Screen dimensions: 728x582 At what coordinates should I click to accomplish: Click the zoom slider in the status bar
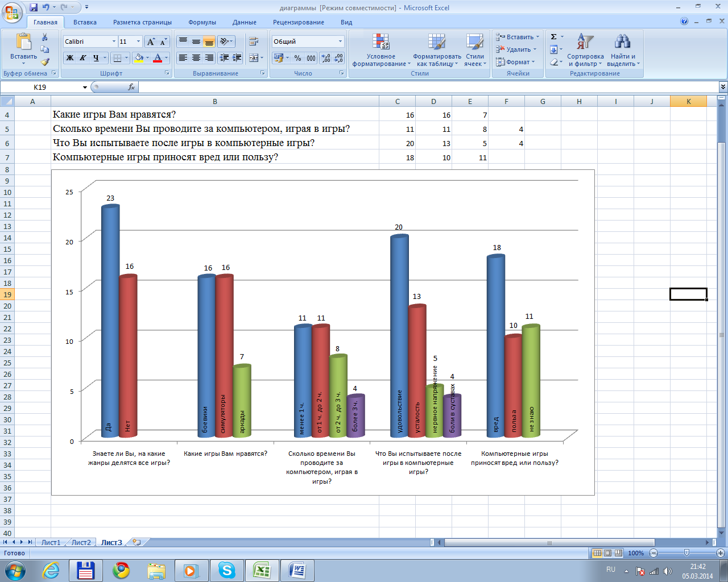coord(686,553)
